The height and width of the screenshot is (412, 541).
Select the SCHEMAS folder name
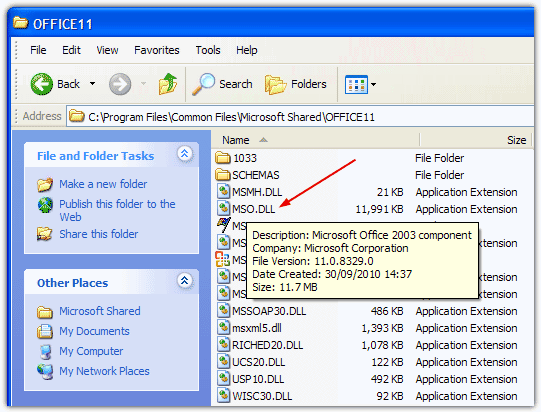pyautogui.click(x=256, y=175)
